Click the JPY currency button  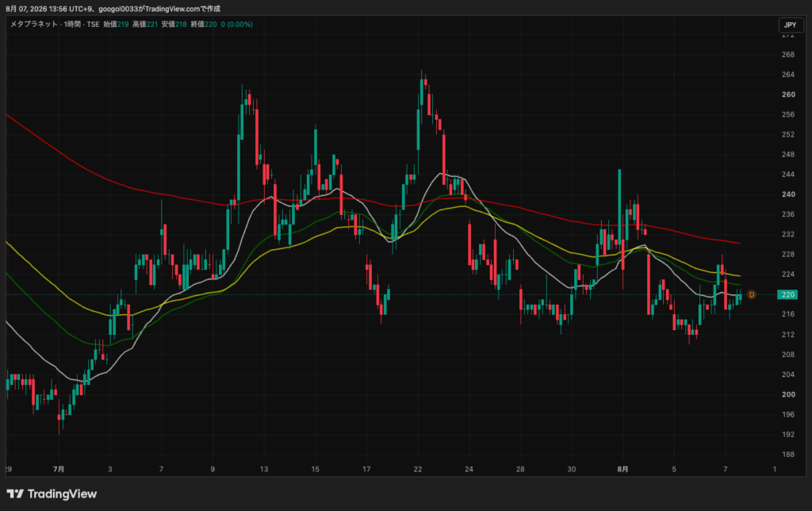pyautogui.click(x=791, y=25)
